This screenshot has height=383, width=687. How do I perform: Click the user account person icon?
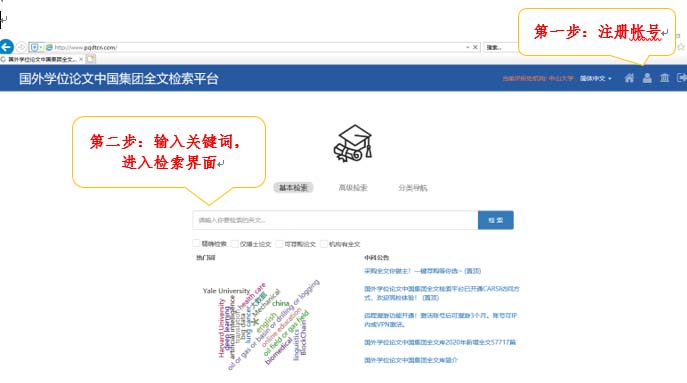tap(647, 78)
